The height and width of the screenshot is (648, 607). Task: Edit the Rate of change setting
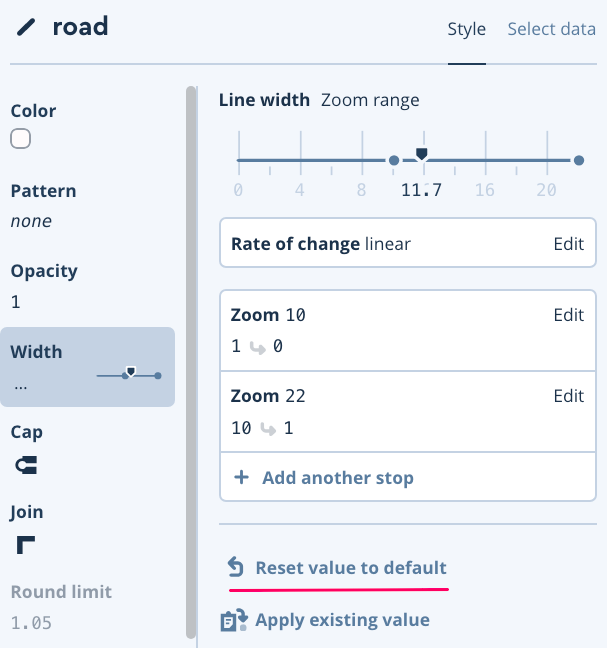click(x=568, y=244)
